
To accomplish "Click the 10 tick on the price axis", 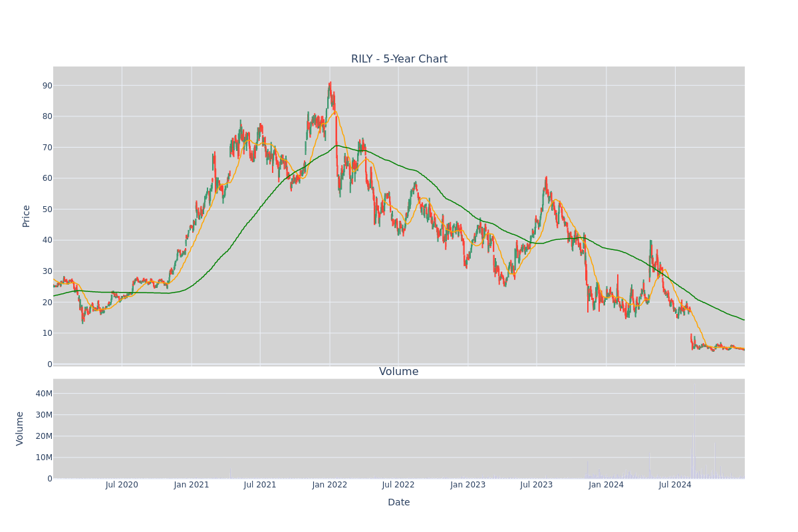I will (48, 333).
